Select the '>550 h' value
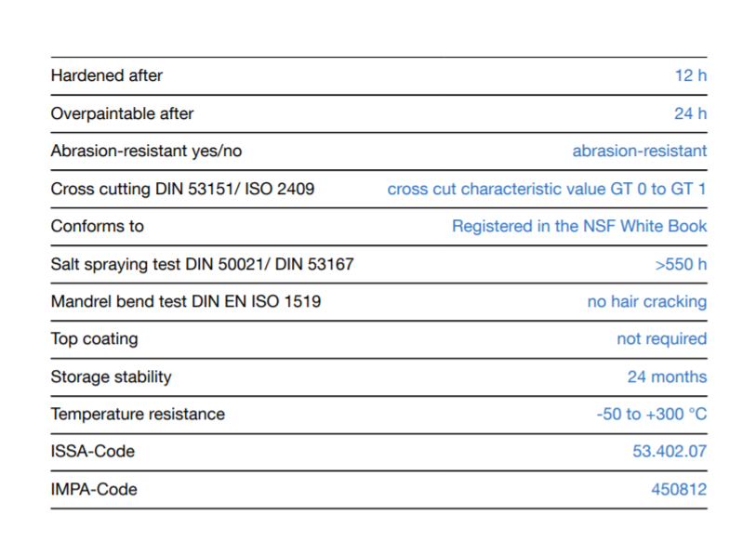 tap(681, 264)
